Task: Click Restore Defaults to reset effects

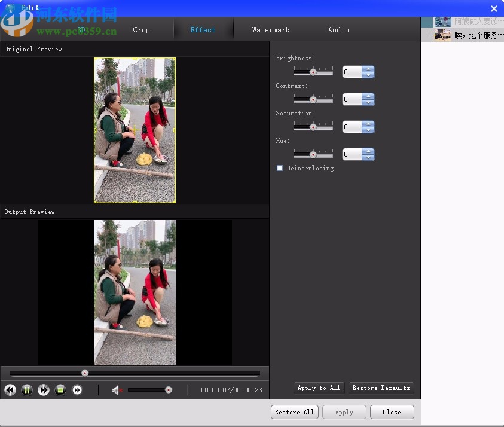Action: [x=381, y=388]
